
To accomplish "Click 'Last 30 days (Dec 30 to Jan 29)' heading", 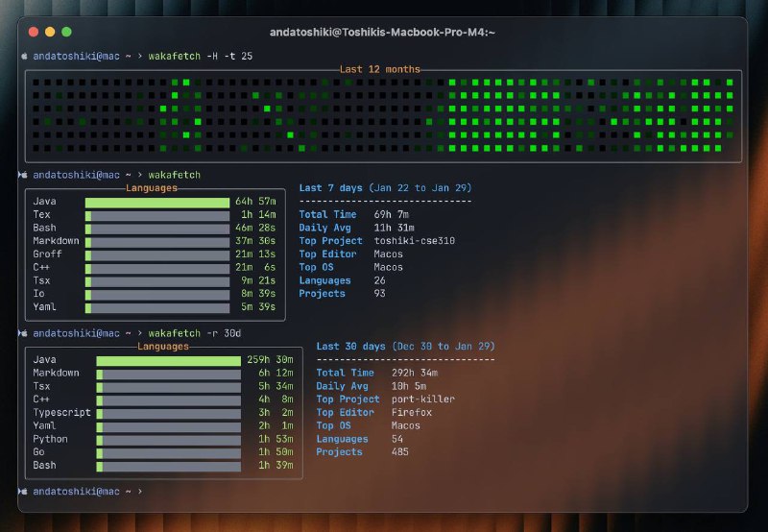I will tap(405, 347).
